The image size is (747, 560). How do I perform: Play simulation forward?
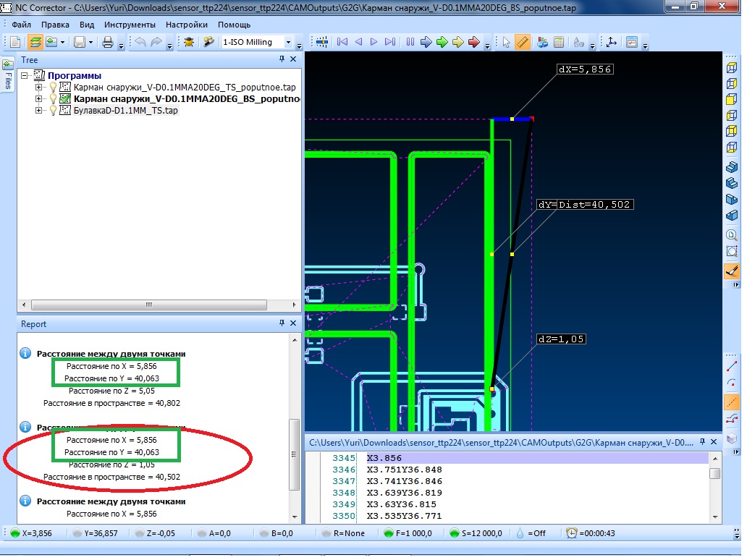point(374,43)
